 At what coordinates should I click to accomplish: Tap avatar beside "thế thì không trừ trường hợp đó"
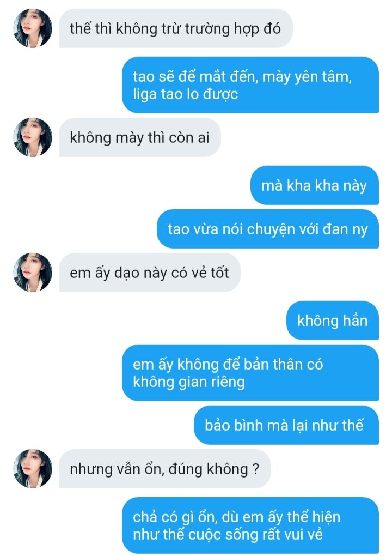tap(33, 28)
